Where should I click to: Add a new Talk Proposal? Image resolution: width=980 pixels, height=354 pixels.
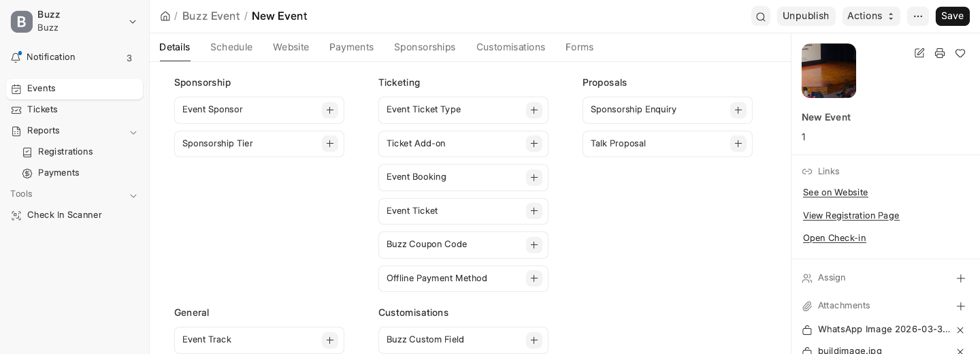738,144
